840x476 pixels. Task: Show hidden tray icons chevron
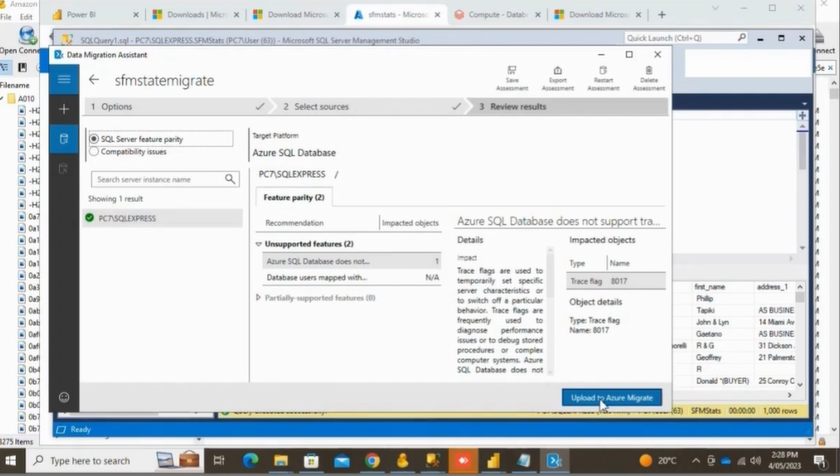click(x=695, y=460)
